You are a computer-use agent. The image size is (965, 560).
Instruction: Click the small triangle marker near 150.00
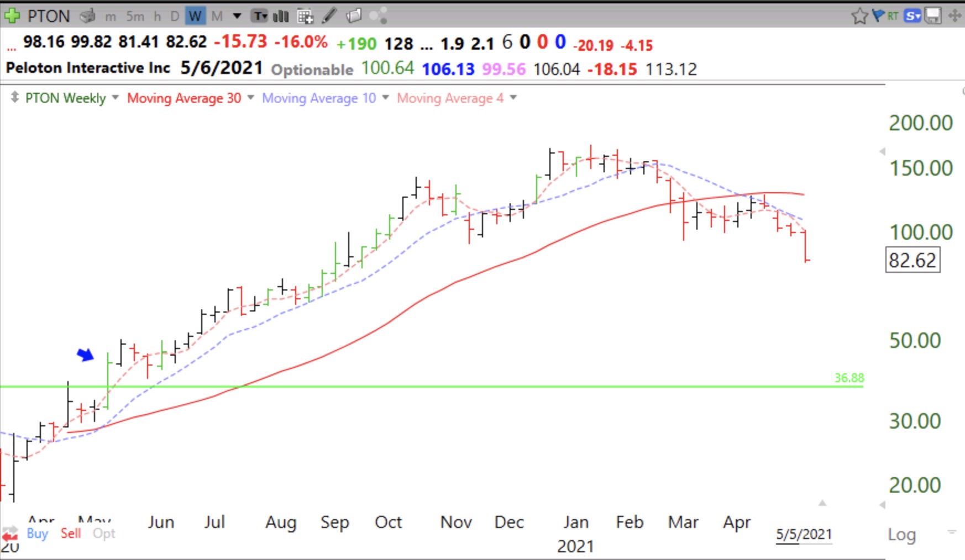[882, 151]
